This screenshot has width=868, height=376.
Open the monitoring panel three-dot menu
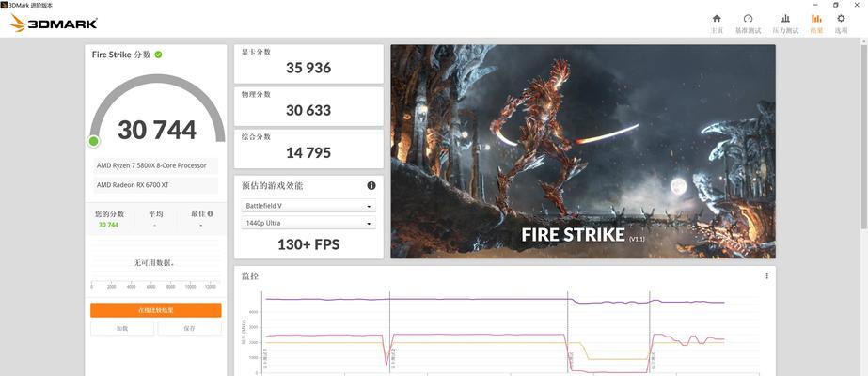[x=766, y=275]
